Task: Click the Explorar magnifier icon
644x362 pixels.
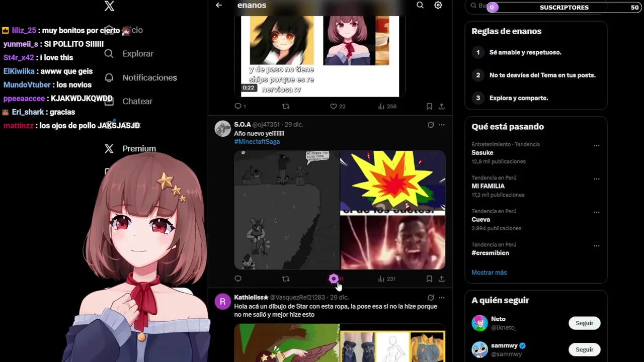Action: pyautogui.click(x=109, y=54)
